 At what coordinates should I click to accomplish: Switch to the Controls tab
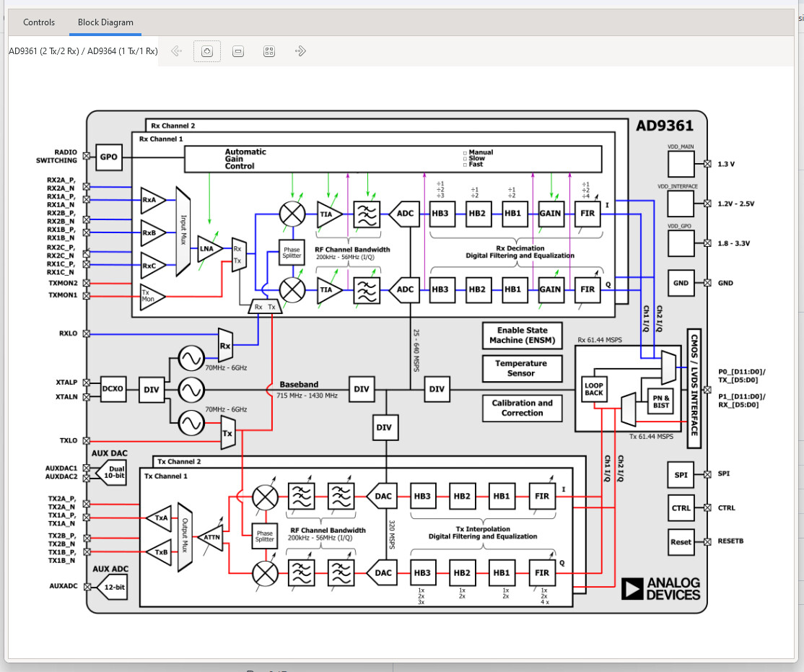pyautogui.click(x=39, y=22)
